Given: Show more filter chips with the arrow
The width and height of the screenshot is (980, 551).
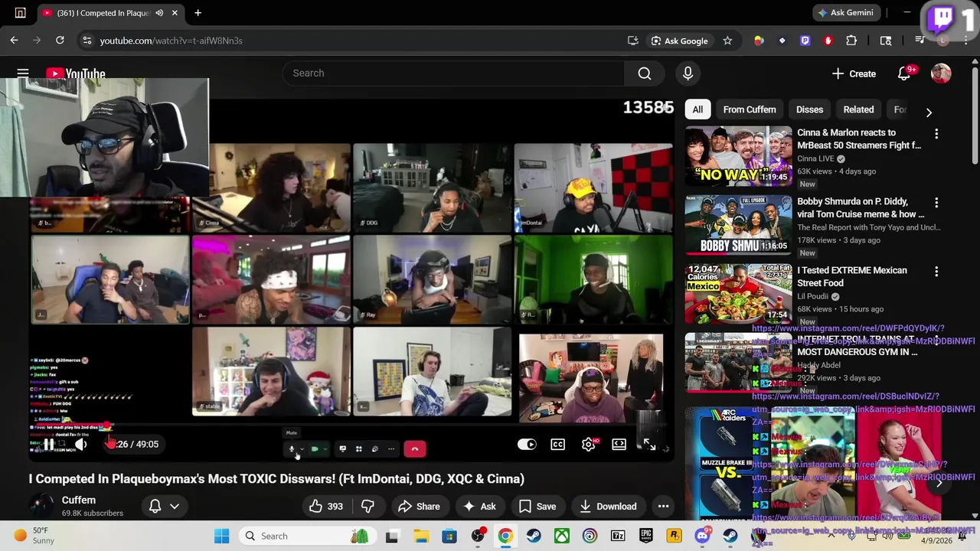Looking at the screenshot, I should (x=929, y=112).
